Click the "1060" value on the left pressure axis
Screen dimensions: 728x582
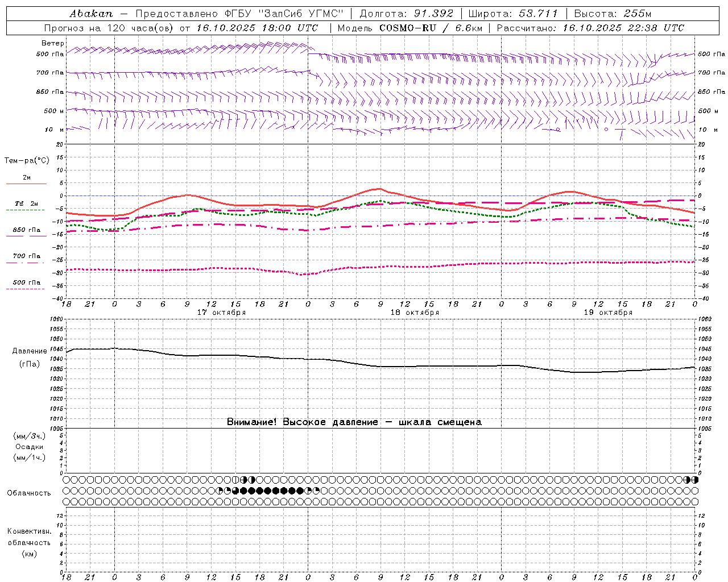[56, 319]
